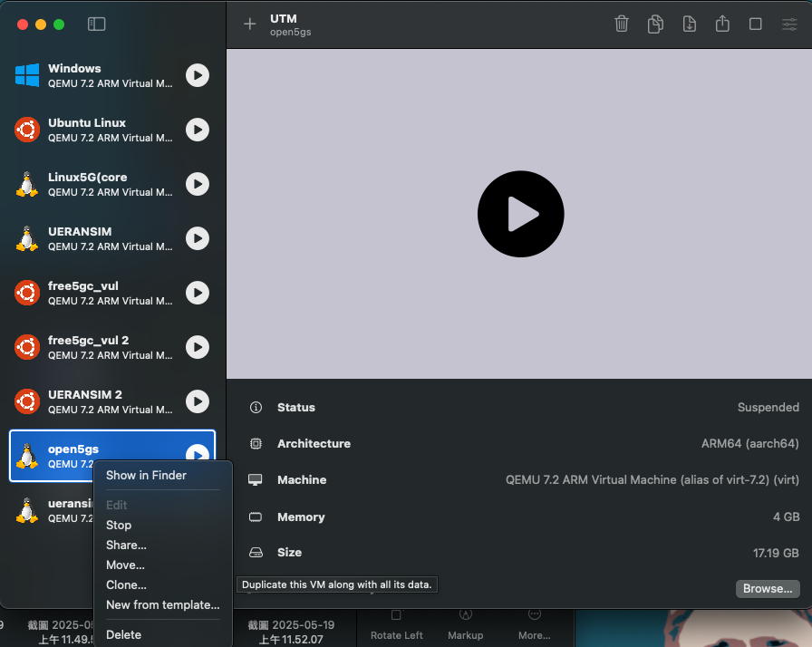Screen dimensions: 812x647
Task: Select the Linux5G(core VM name text
Action: click(x=88, y=177)
